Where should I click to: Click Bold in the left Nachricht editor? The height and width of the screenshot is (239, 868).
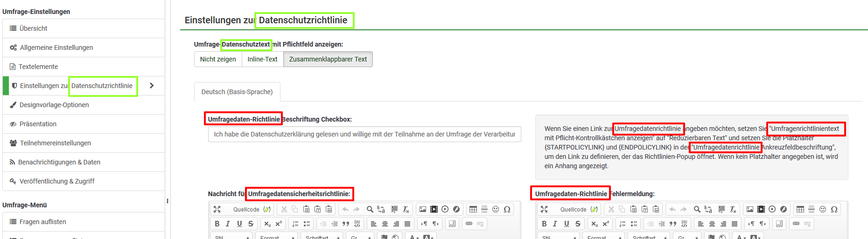pos(217,224)
